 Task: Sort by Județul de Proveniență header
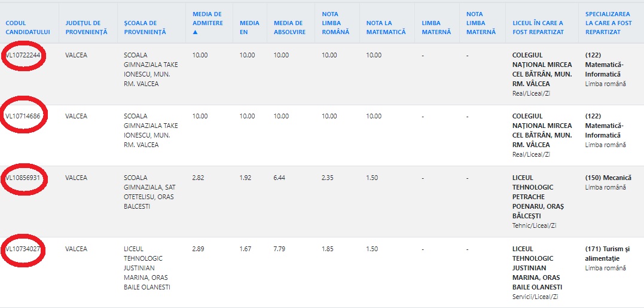click(86, 28)
